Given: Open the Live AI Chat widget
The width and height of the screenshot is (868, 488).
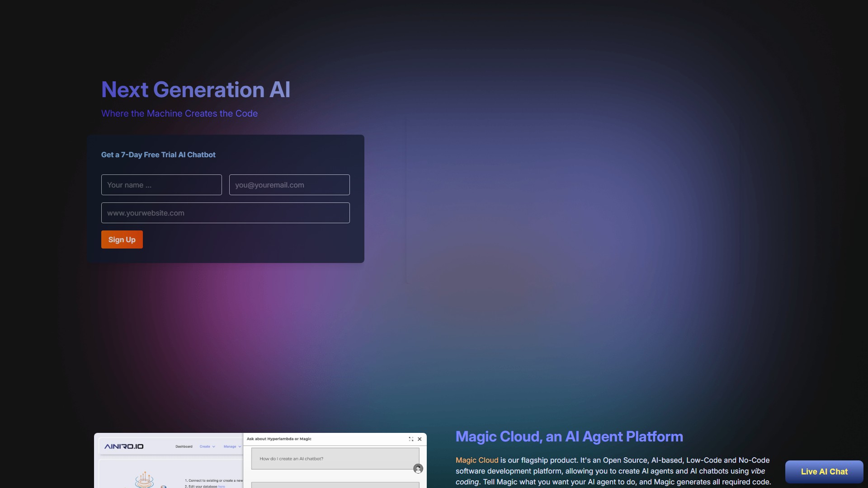Looking at the screenshot, I should click(x=824, y=472).
